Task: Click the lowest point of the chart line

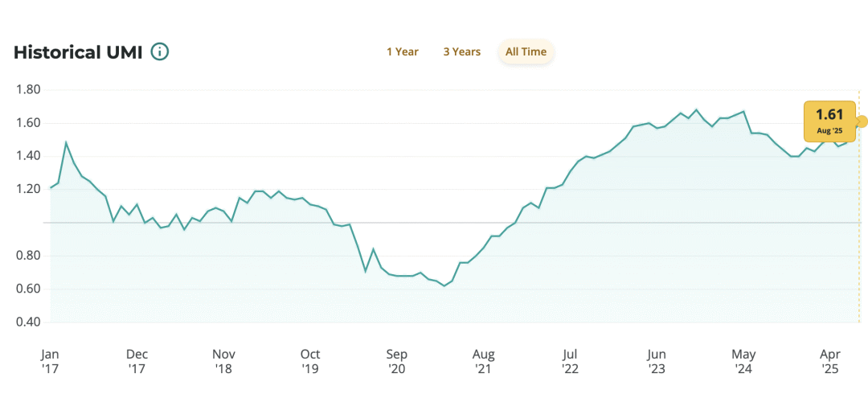Action: click(444, 285)
